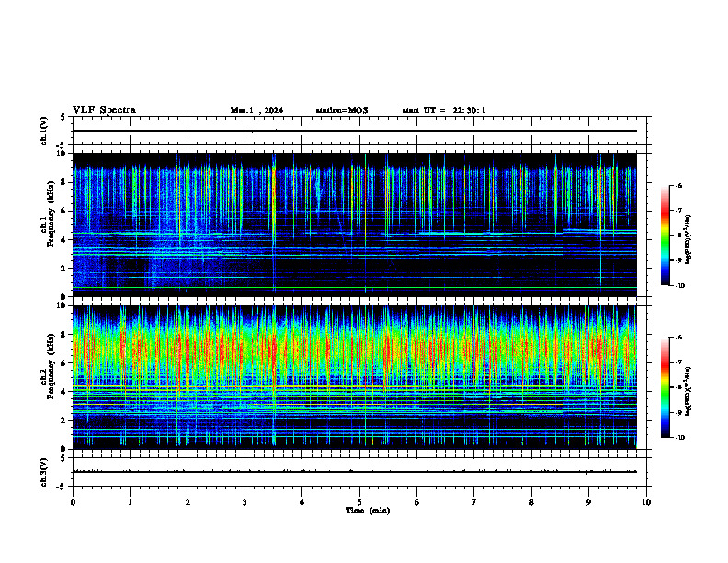
Task: Click time axis tick label "4"
Action: pos(302,502)
